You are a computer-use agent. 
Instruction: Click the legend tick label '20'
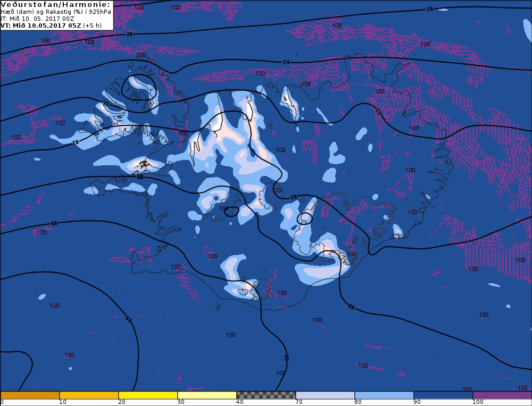point(122,402)
